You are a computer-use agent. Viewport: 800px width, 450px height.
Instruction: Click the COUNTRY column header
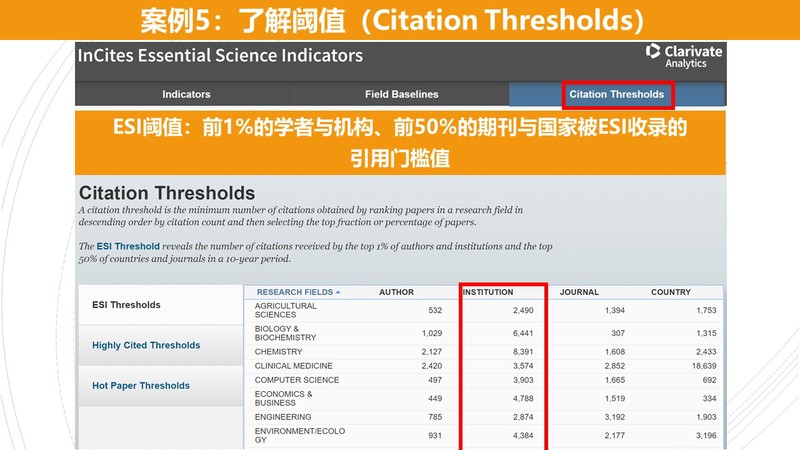(x=670, y=292)
